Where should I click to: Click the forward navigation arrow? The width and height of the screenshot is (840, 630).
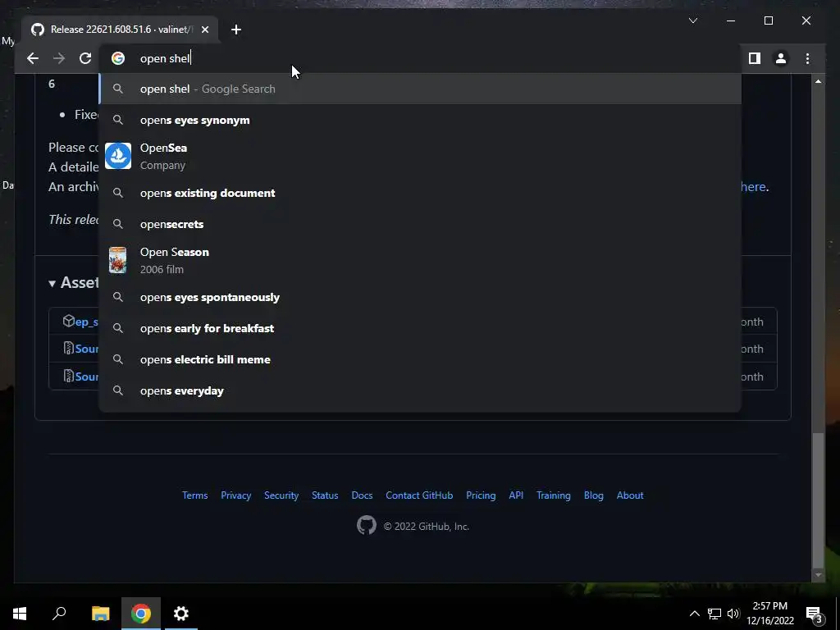(x=59, y=58)
